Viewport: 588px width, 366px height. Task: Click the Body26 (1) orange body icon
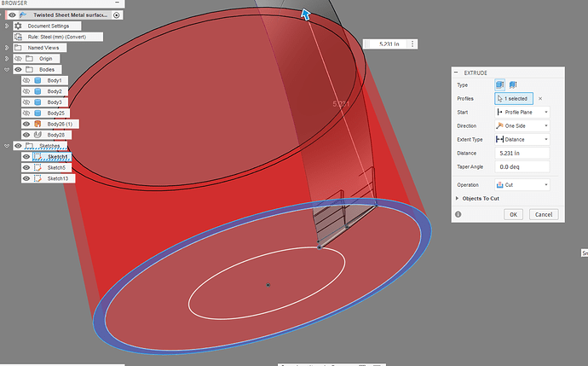(x=38, y=124)
